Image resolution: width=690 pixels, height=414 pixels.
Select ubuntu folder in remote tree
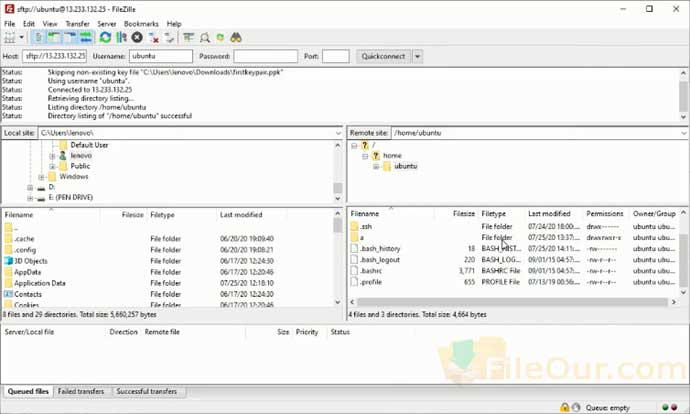tap(405, 166)
